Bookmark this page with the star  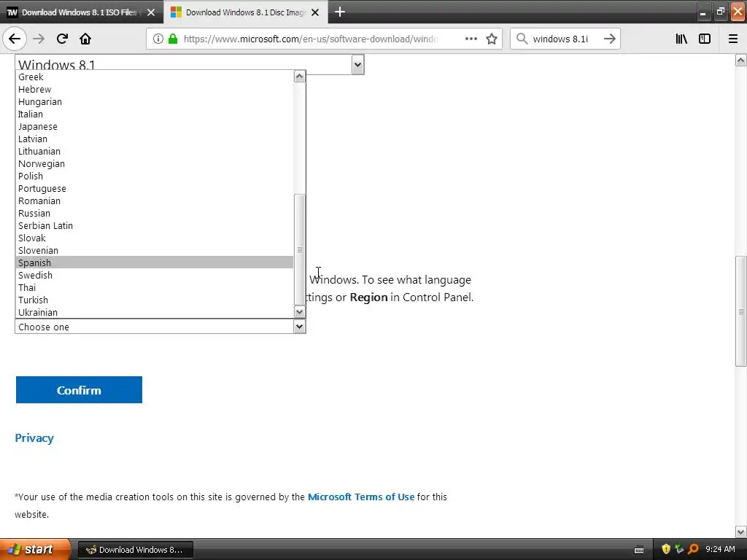pos(492,39)
